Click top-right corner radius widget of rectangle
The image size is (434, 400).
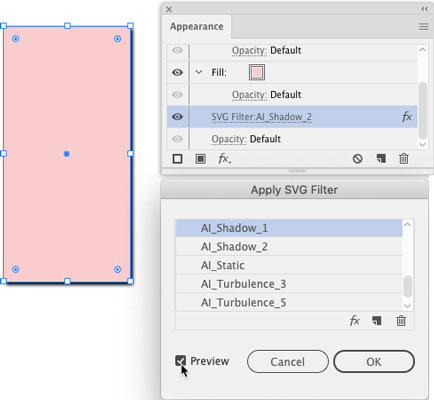[x=117, y=39]
